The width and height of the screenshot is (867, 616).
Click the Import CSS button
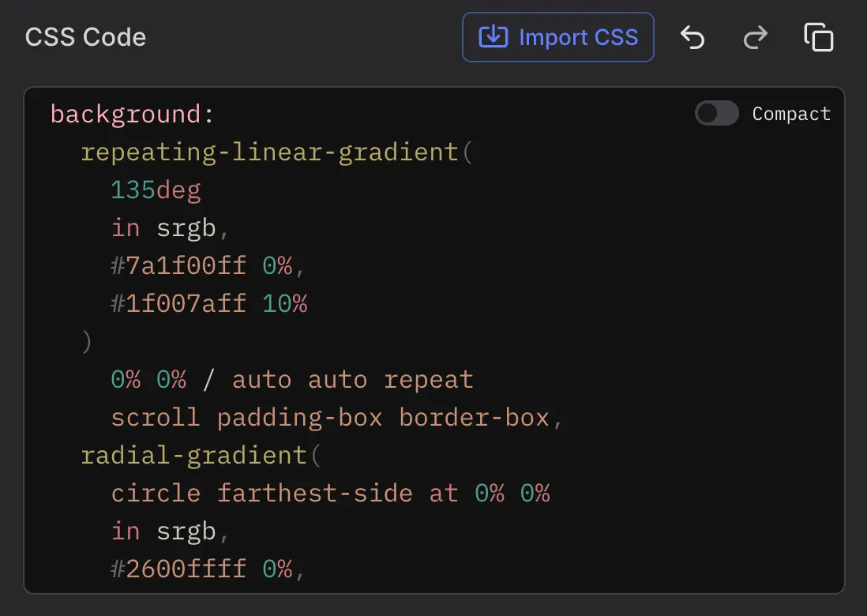tap(557, 36)
